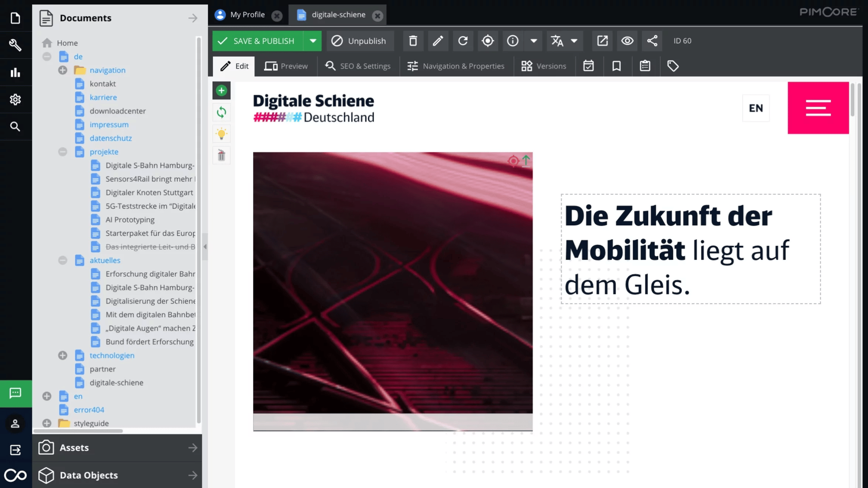Expand the navigation folder node
The image size is (868, 488).
[62, 70]
